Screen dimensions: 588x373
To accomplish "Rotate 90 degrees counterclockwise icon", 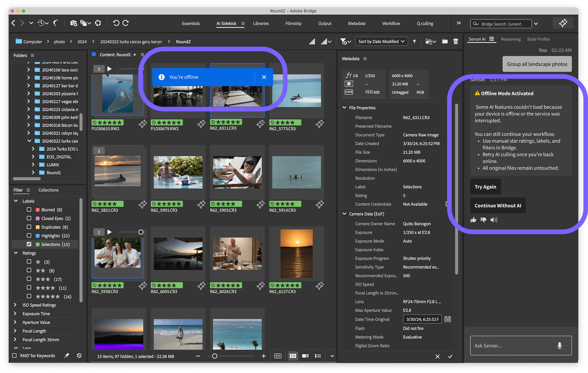I will pyautogui.click(x=116, y=23).
